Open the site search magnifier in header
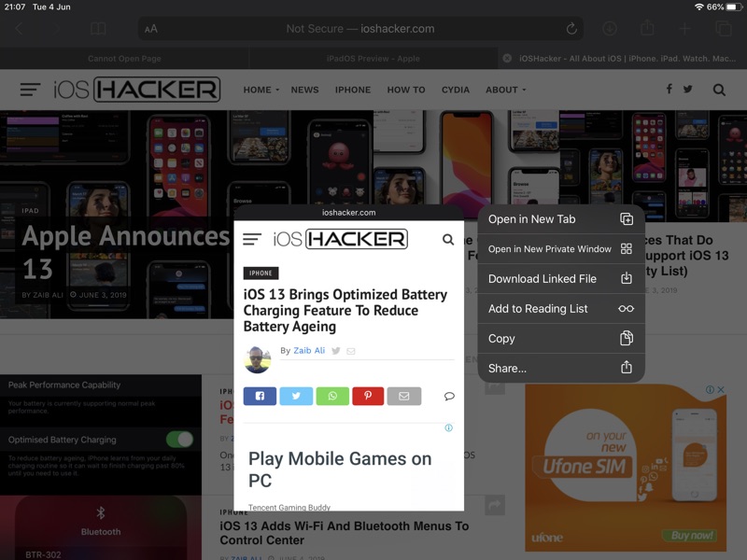The height and width of the screenshot is (560, 747). coord(719,90)
